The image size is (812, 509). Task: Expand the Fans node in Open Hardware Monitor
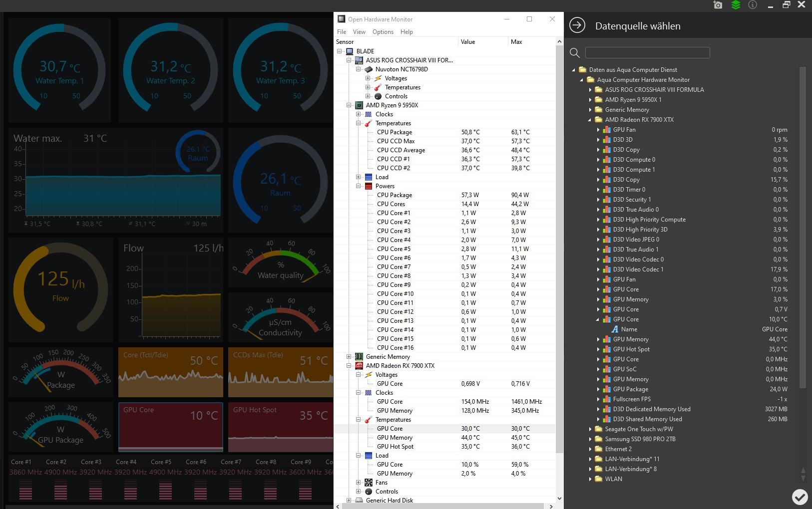pyautogui.click(x=358, y=483)
